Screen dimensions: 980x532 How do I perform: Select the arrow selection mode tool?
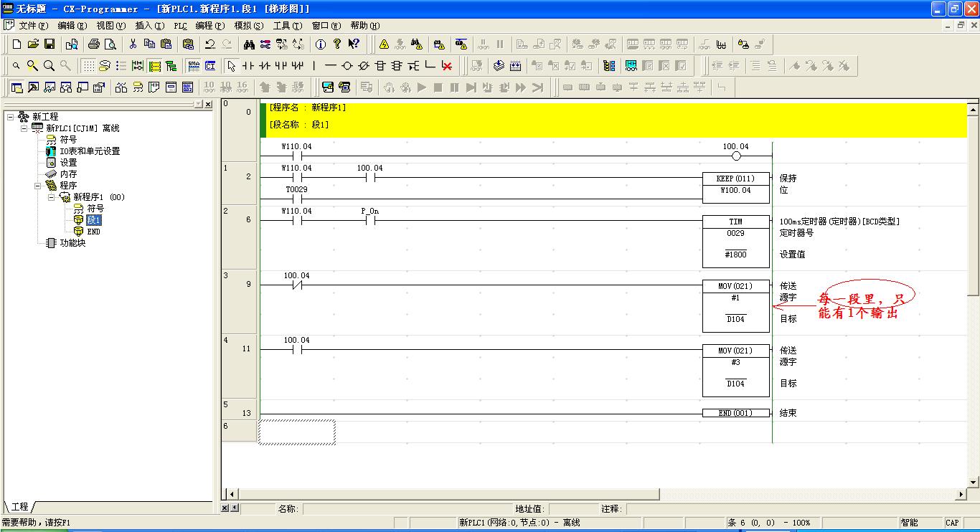(x=231, y=66)
